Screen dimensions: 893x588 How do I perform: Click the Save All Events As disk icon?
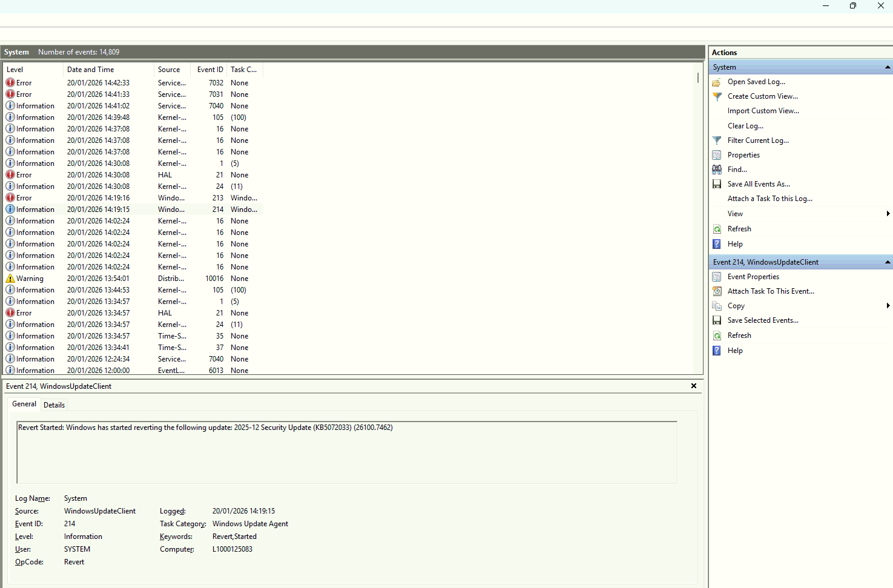coord(717,183)
